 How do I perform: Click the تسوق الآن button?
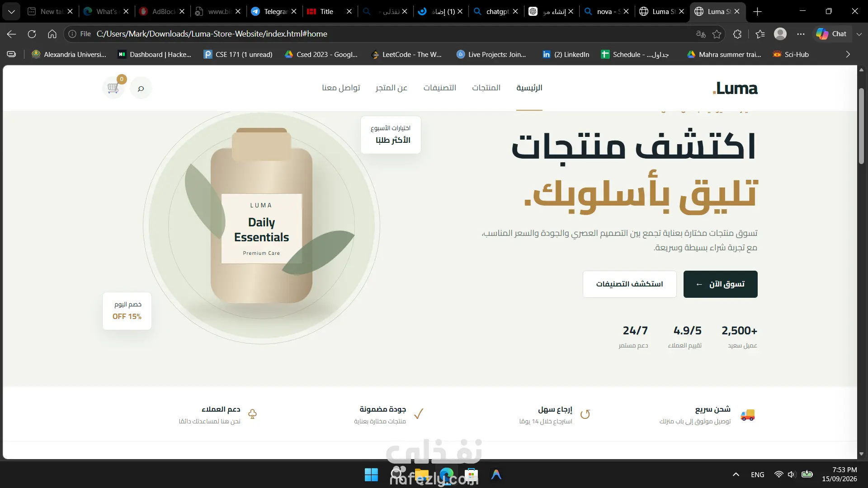coord(720,284)
